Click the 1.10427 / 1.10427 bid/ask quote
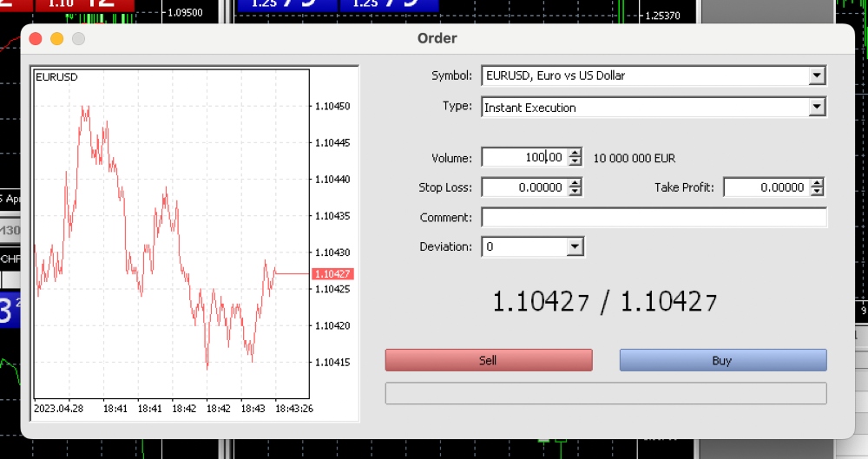Screen dimensions: 868x459 pyautogui.click(x=604, y=302)
